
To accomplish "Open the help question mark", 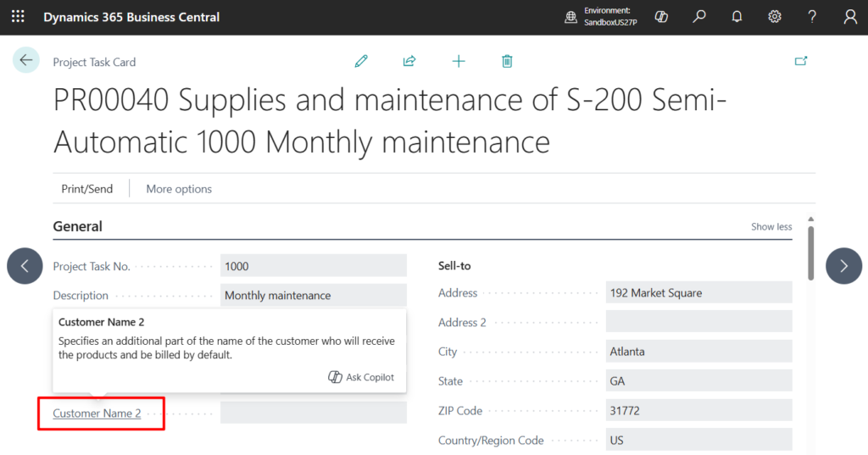I will click(x=812, y=17).
